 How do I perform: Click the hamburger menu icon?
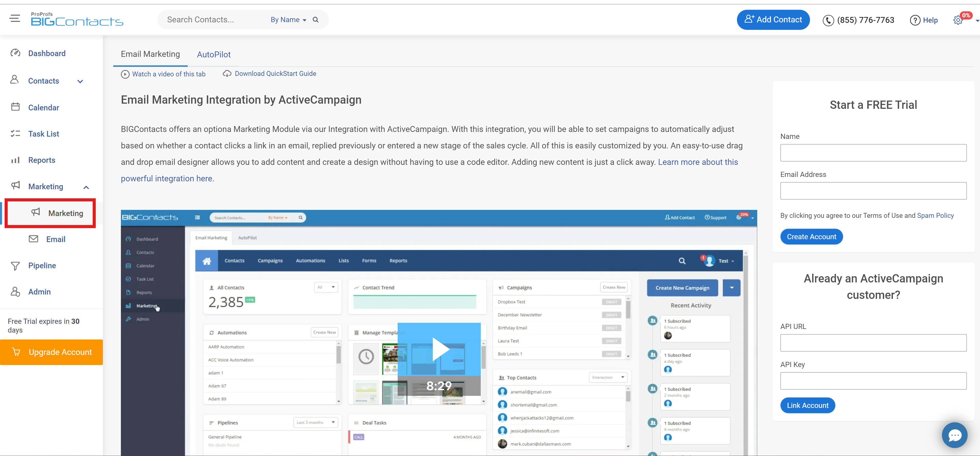coord(15,18)
